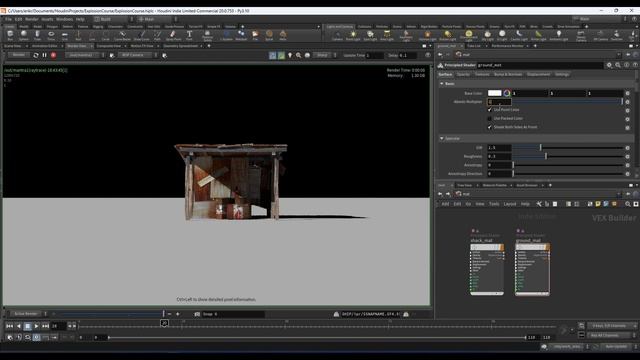Toggle Shade Both Sides As Front checkbox

click(490, 127)
